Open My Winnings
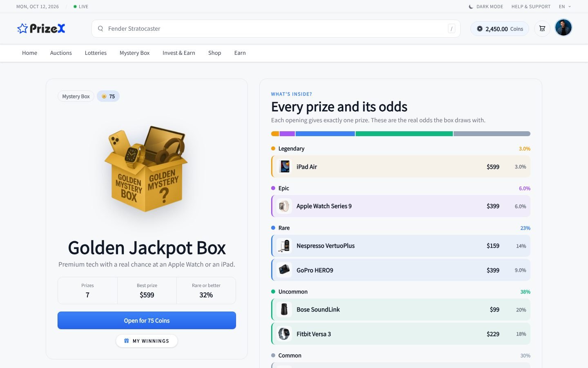The width and height of the screenshot is (588, 368). tap(147, 341)
